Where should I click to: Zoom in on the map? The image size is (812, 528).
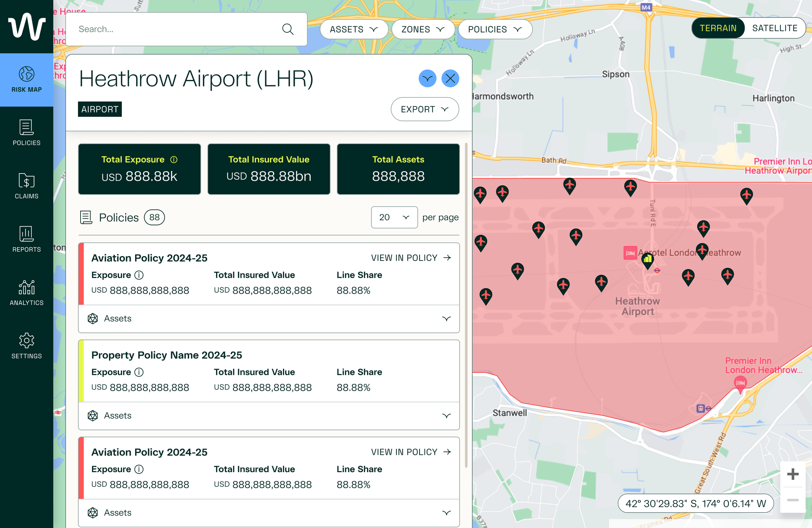click(793, 474)
